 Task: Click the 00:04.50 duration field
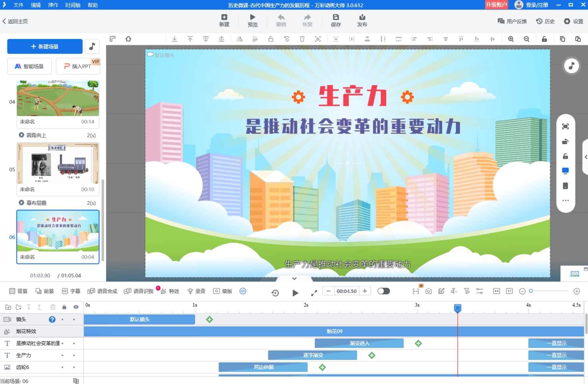pos(346,291)
